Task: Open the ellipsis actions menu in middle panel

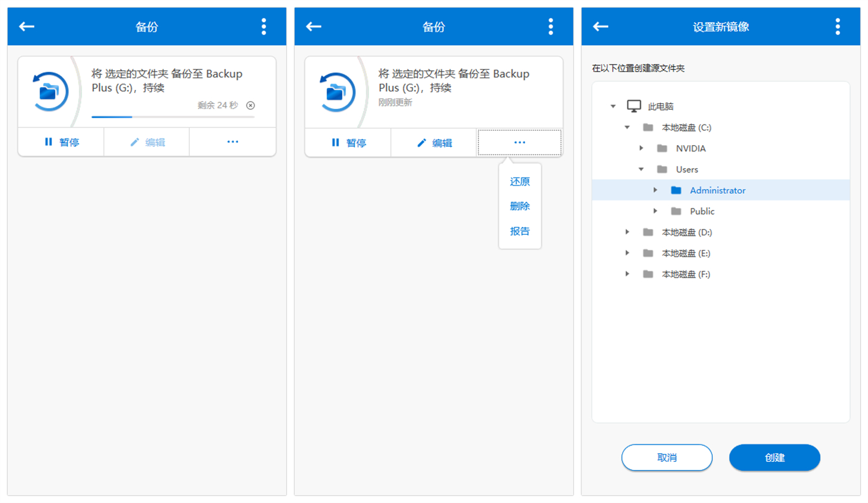Action: (519, 142)
